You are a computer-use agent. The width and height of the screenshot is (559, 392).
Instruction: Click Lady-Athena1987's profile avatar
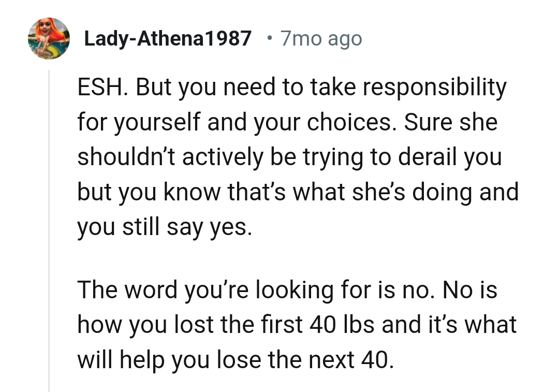[x=49, y=38]
